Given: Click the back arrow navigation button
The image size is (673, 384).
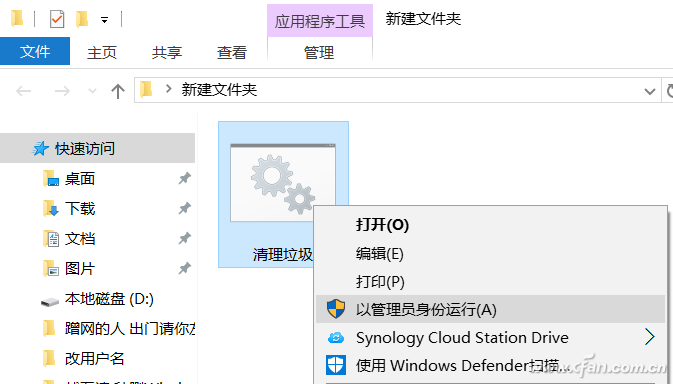Looking at the screenshot, I should click(24, 91).
